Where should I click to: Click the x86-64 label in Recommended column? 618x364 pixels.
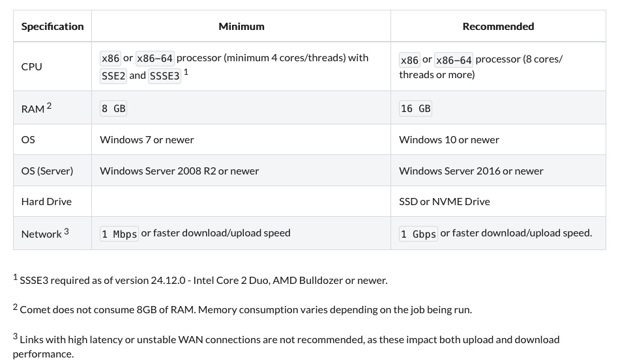coord(454,60)
